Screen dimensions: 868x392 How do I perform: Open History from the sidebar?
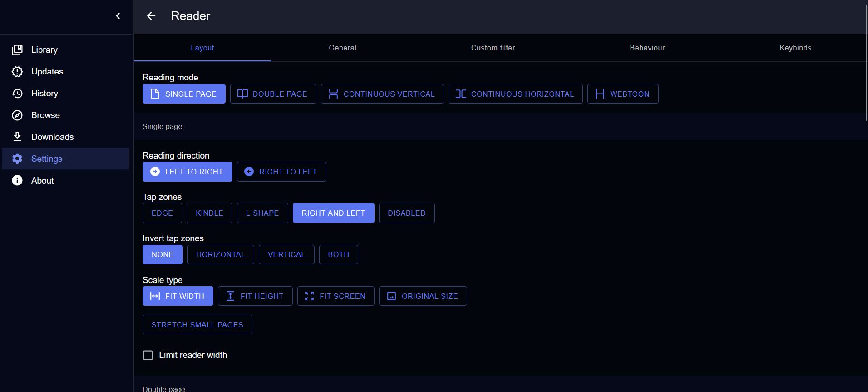[65, 93]
